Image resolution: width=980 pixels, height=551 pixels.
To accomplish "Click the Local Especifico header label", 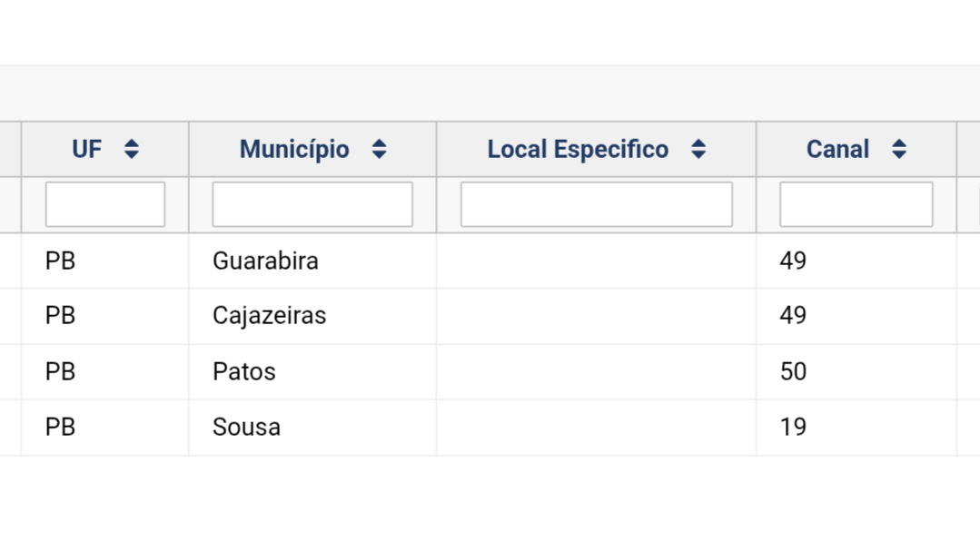I will (579, 150).
